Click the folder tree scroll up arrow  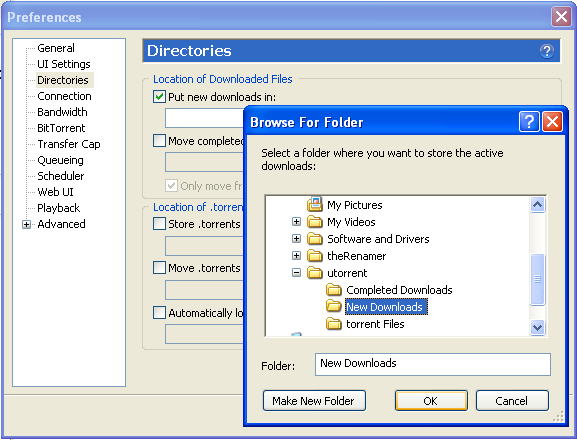tap(538, 205)
